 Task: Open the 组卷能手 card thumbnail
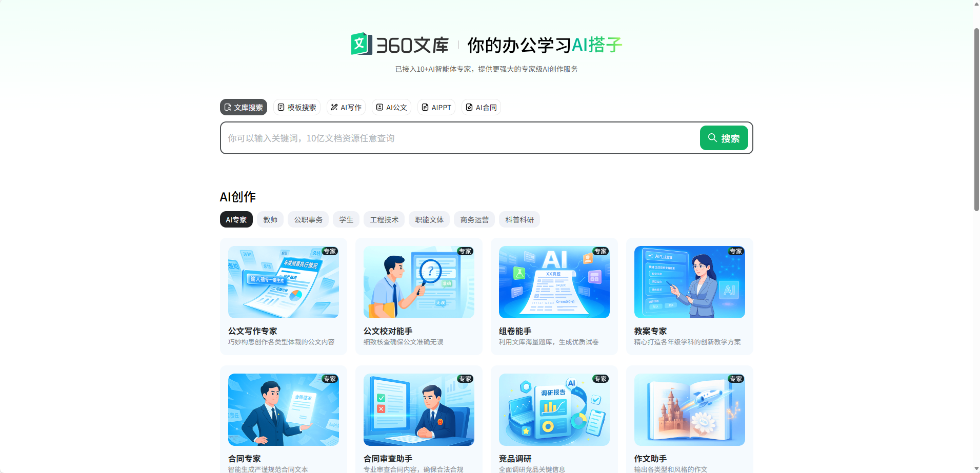(x=554, y=282)
